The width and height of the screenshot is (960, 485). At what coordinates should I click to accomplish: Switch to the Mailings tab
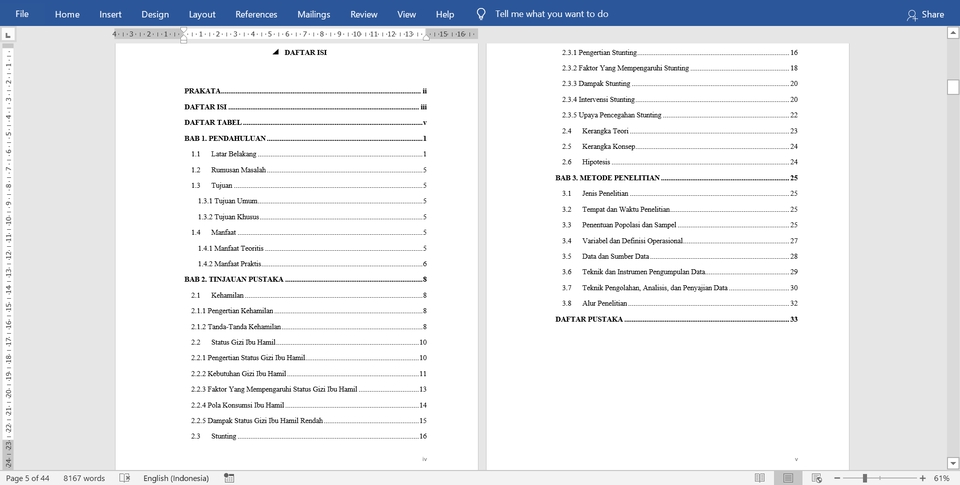(313, 14)
